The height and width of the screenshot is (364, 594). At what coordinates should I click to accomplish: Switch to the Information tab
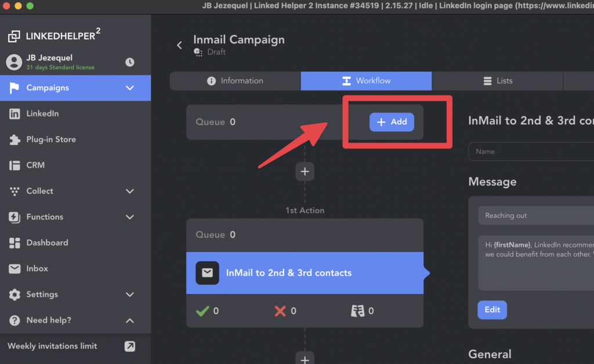[x=235, y=81]
